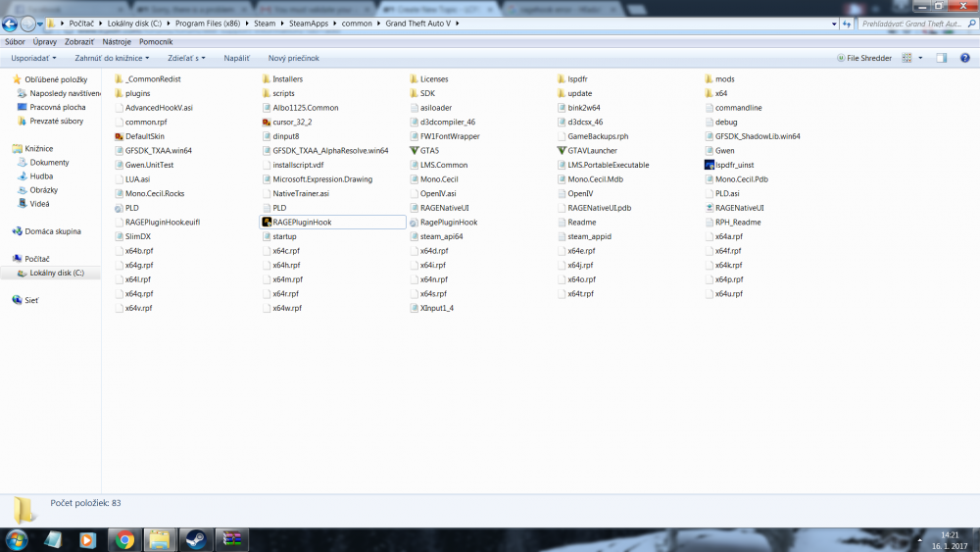Open the Zahrnúť do knižnice dropdown

[112, 58]
